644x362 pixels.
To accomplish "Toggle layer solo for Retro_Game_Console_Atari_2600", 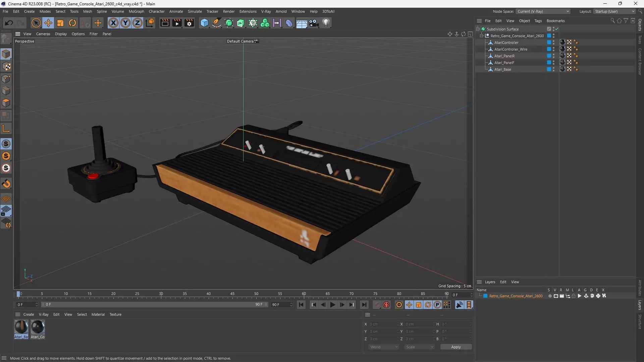I will (x=550, y=296).
